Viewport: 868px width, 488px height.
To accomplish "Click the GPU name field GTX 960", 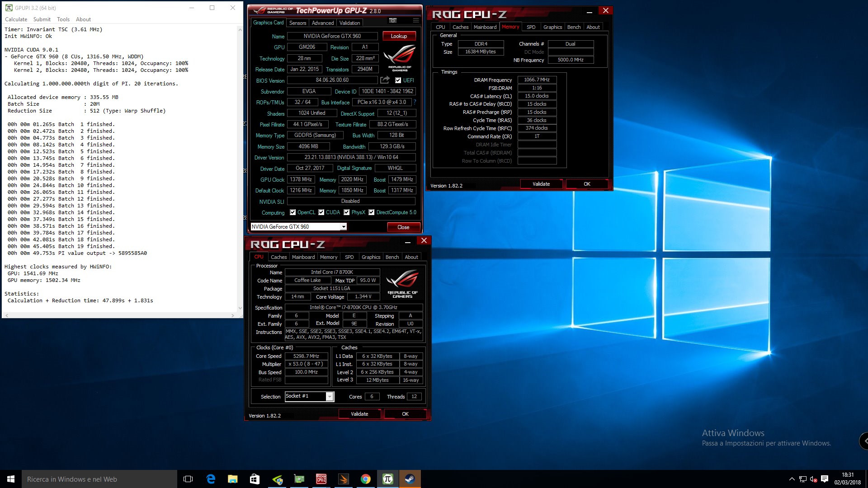I will click(332, 36).
